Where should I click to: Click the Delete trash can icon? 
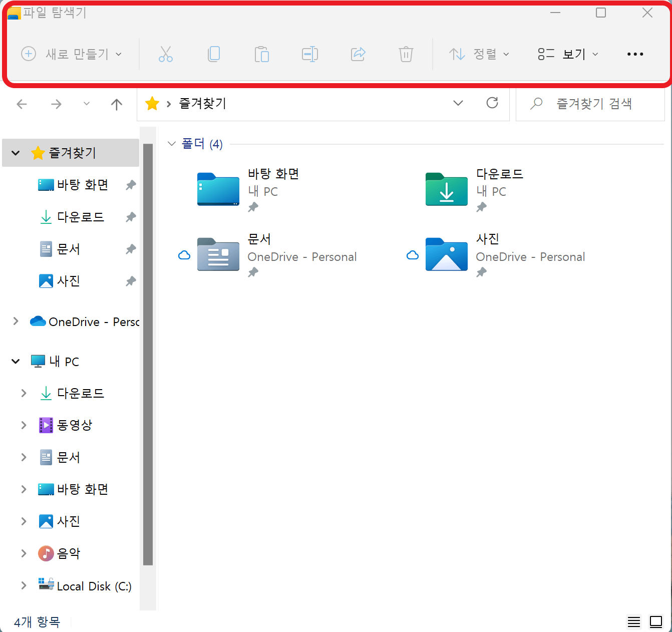click(x=406, y=54)
